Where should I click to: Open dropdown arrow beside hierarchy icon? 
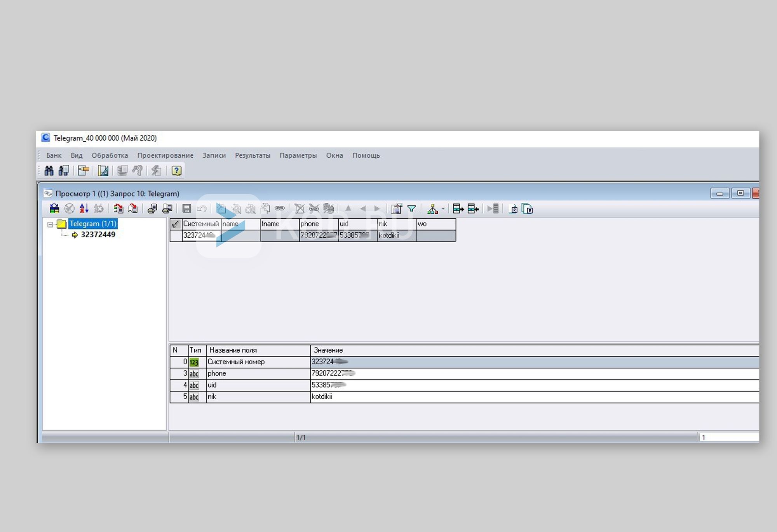[443, 209]
